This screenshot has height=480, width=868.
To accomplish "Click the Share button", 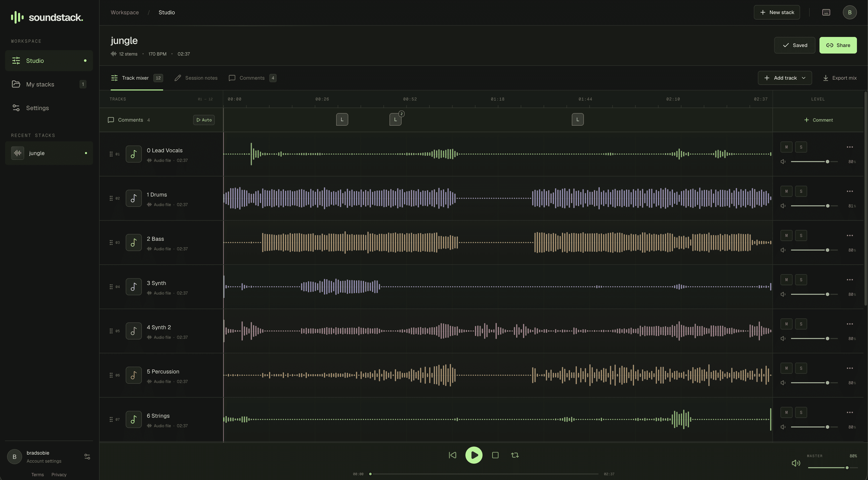I will click(x=838, y=45).
